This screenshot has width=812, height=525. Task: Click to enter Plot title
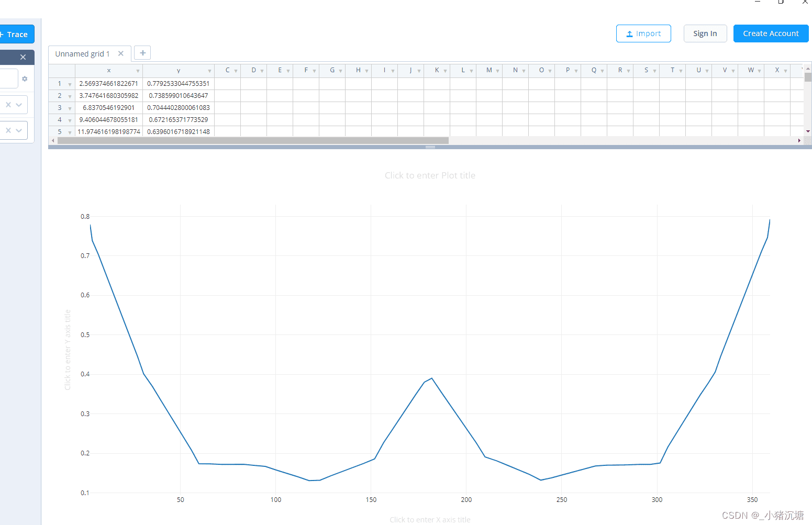coord(430,175)
